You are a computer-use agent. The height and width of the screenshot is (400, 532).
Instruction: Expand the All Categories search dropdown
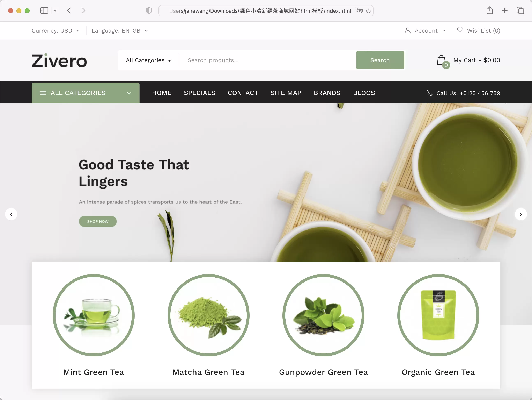point(149,60)
